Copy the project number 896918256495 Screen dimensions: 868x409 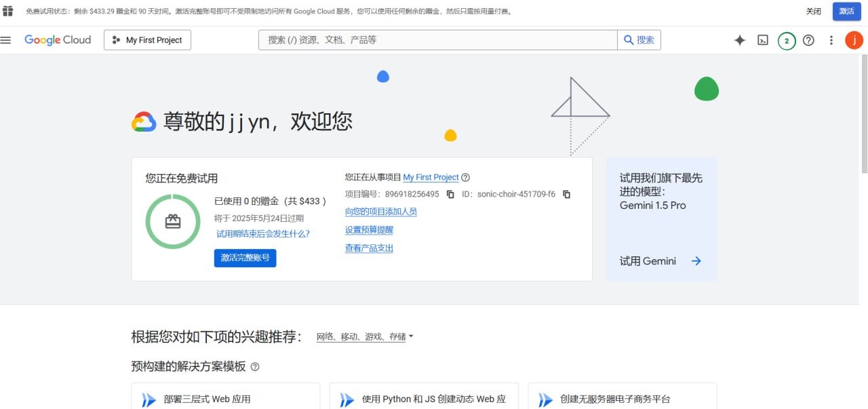click(450, 194)
